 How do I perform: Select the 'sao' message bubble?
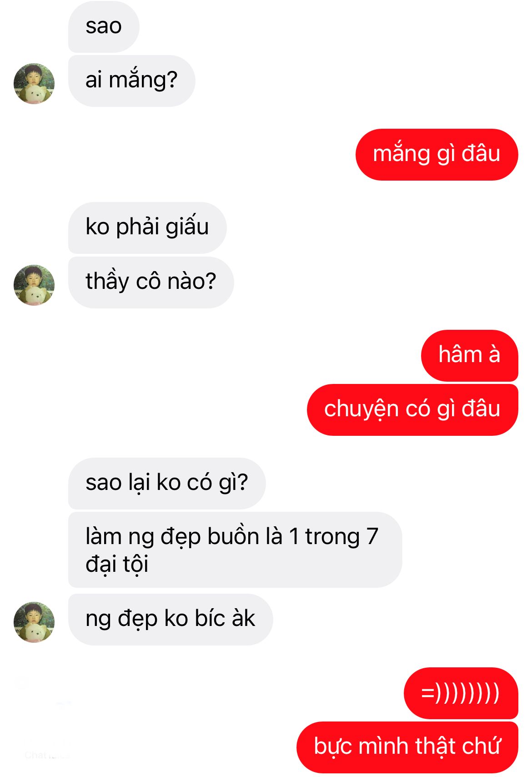point(104,26)
